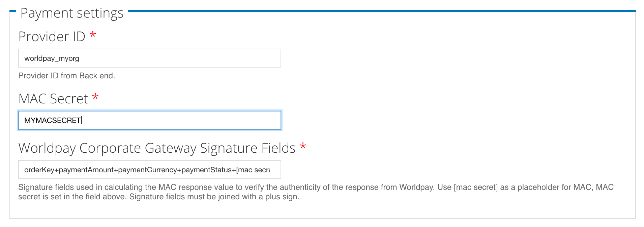Click the truncated '[mac secre' end of signature value
This screenshot has width=644, height=227.
coord(253,170)
